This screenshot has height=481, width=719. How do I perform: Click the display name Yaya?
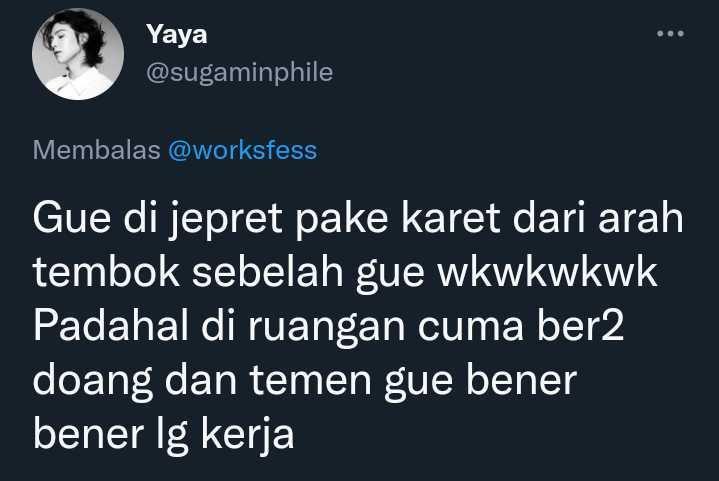pyautogui.click(x=177, y=35)
